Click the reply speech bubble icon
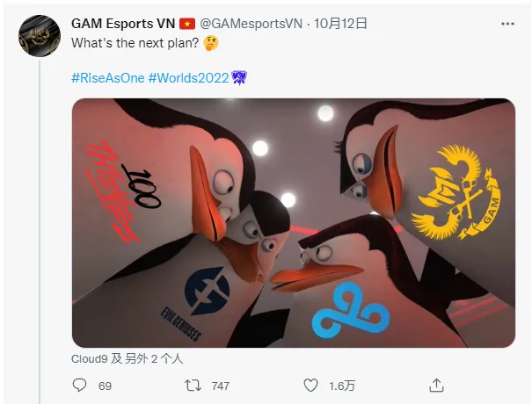Image resolution: width=532 pixels, height=404 pixels. click(79, 386)
